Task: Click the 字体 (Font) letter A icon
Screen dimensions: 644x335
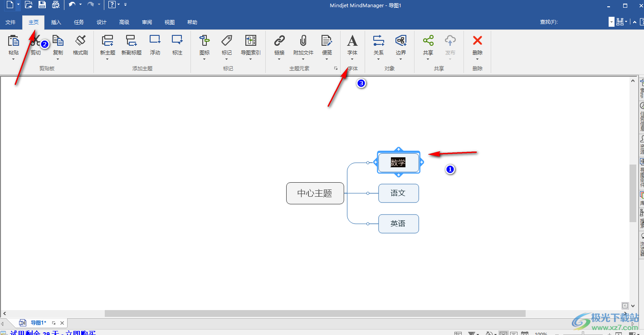Action: [352, 41]
